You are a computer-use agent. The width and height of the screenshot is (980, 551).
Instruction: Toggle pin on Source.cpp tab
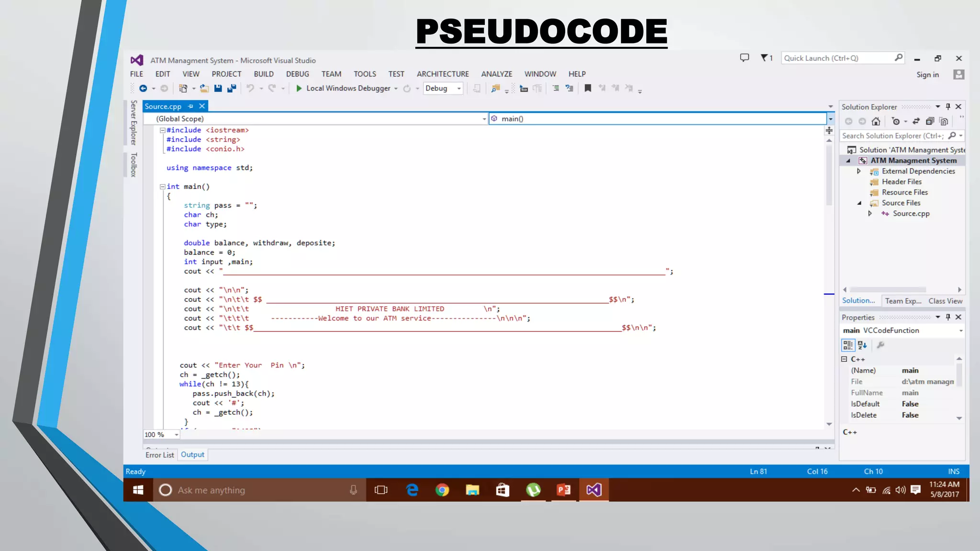(x=191, y=106)
